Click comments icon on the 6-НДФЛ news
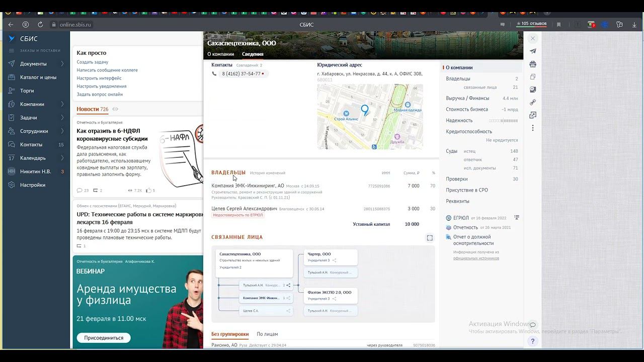The width and height of the screenshot is (644, 362). [79, 191]
